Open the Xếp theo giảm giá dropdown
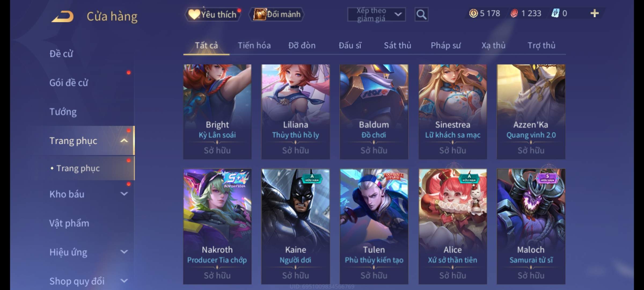The width and height of the screenshot is (644, 290). (376, 15)
